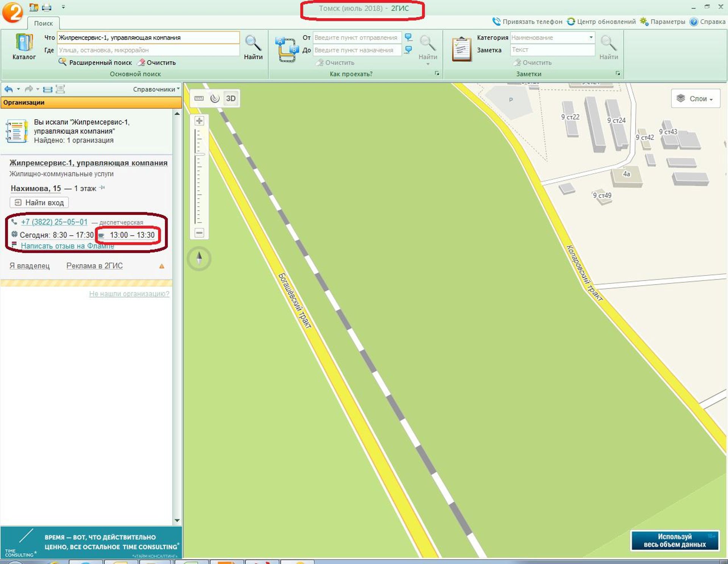Viewport: 728px width, 564px height.
Task: Click the city buildings icon in quick access toolbar
Action: pyautogui.click(x=34, y=7)
